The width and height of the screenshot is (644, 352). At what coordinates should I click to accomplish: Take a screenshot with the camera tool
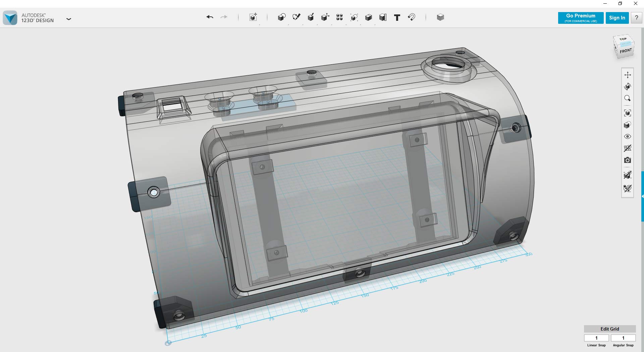628,160
